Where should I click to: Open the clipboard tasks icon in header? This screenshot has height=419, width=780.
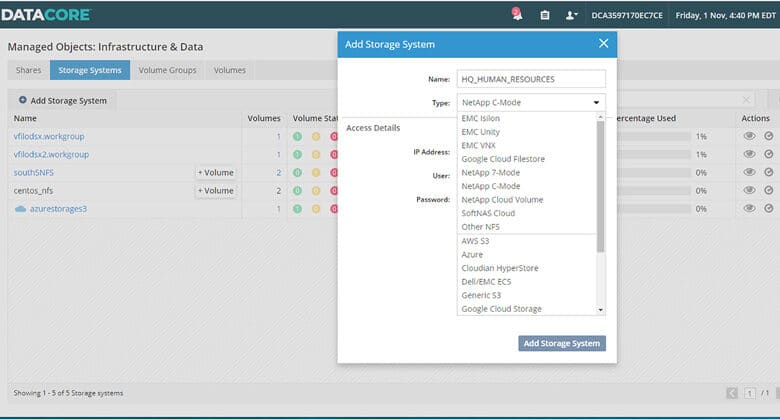pos(545,15)
